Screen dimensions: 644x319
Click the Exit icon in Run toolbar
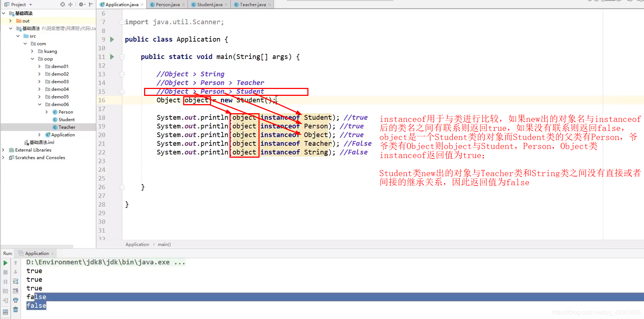tap(5, 301)
